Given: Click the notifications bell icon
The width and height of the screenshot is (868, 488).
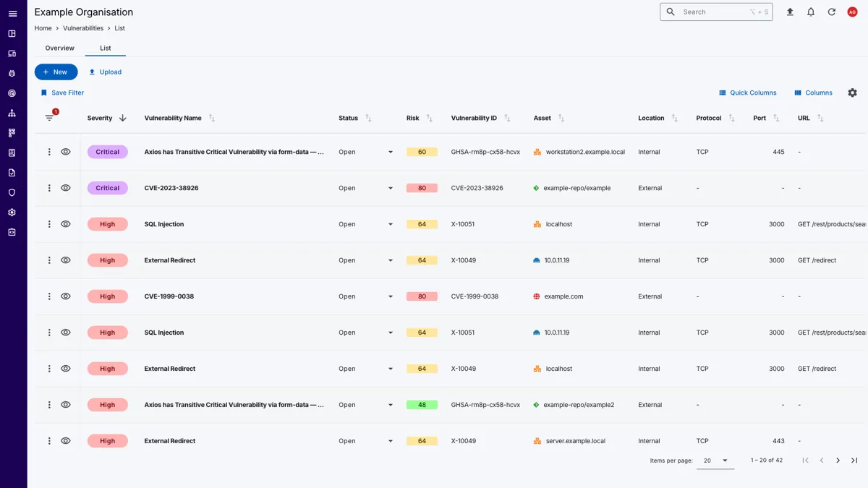Looking at the screenshot, I should tap(811, 12).
